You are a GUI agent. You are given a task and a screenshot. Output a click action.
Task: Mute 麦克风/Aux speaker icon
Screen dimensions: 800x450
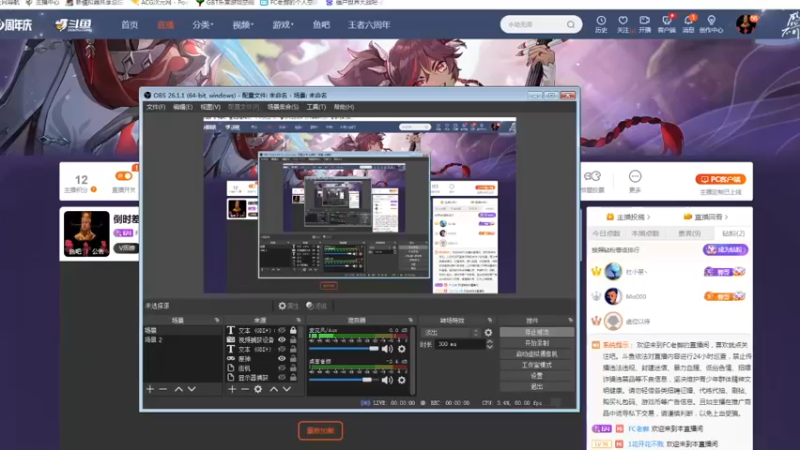click(387, 349)
